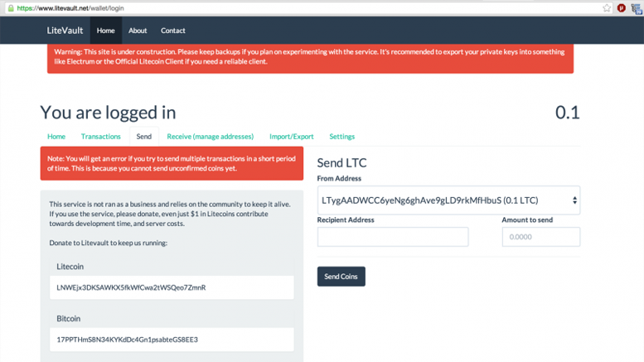The height and width of the screenshot is (362, 644).
Task: Open the Home item in top navbar
Action: pyautogui.click(x=106, y=31)
